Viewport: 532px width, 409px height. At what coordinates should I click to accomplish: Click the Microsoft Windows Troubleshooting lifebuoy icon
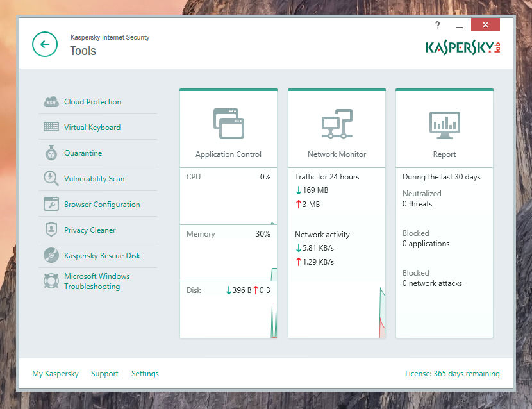(51, 281)
